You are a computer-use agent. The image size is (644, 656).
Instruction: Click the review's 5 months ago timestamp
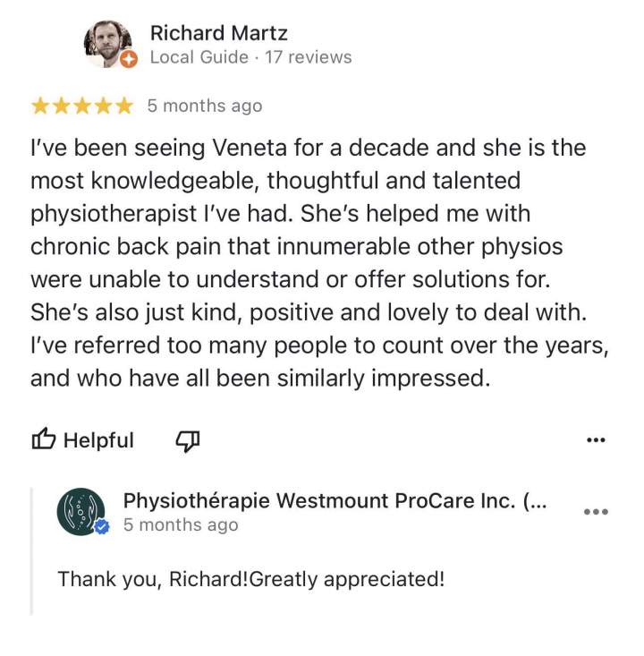click(205, 106)
